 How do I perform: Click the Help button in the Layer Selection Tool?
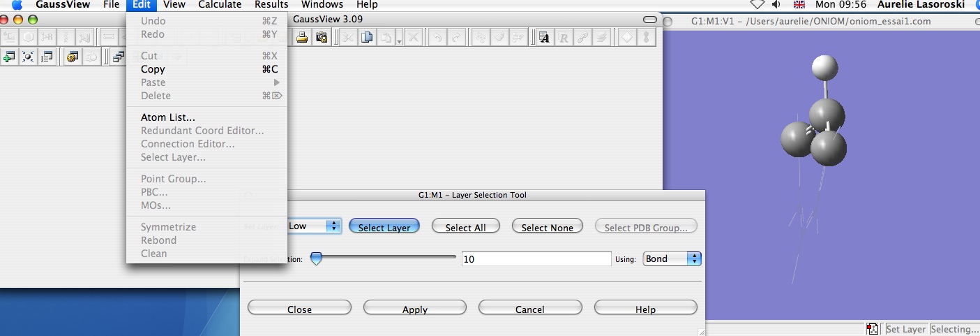click(645, 308)
